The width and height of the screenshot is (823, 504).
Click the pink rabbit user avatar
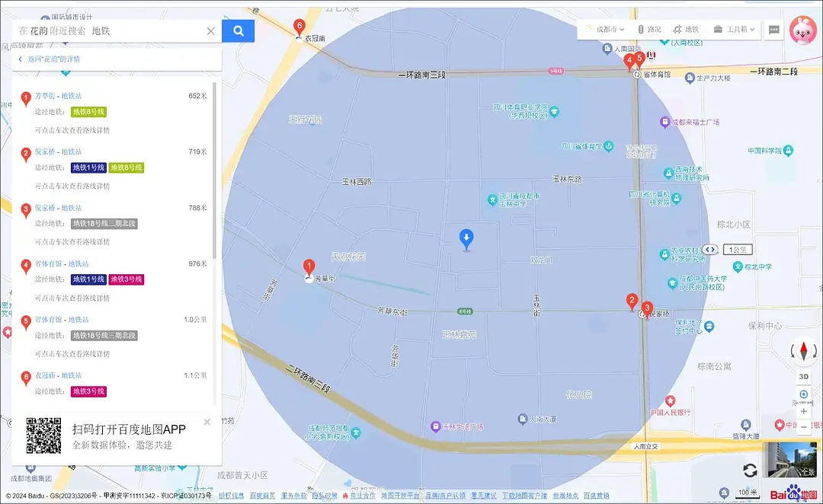pos(803,30)
